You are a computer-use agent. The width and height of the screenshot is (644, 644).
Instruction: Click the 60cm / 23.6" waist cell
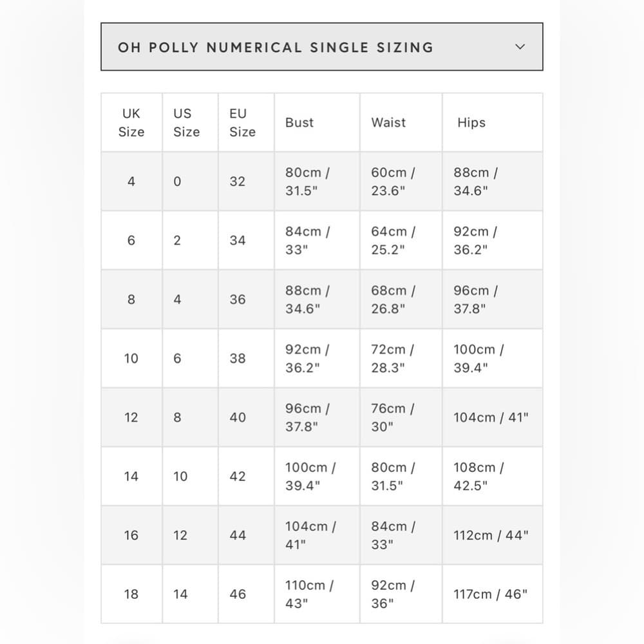401,181
